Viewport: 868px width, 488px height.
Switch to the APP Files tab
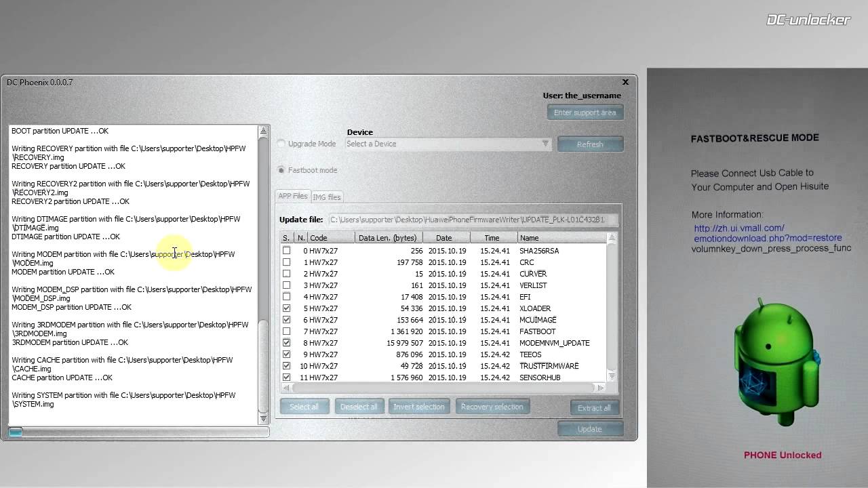(293, 196)
